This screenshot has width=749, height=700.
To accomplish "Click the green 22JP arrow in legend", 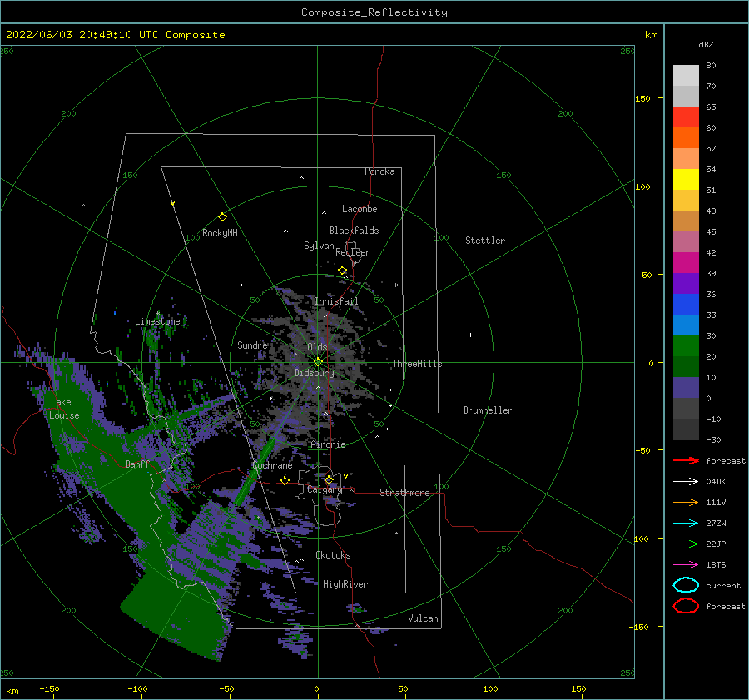I will tap(686, 544).
